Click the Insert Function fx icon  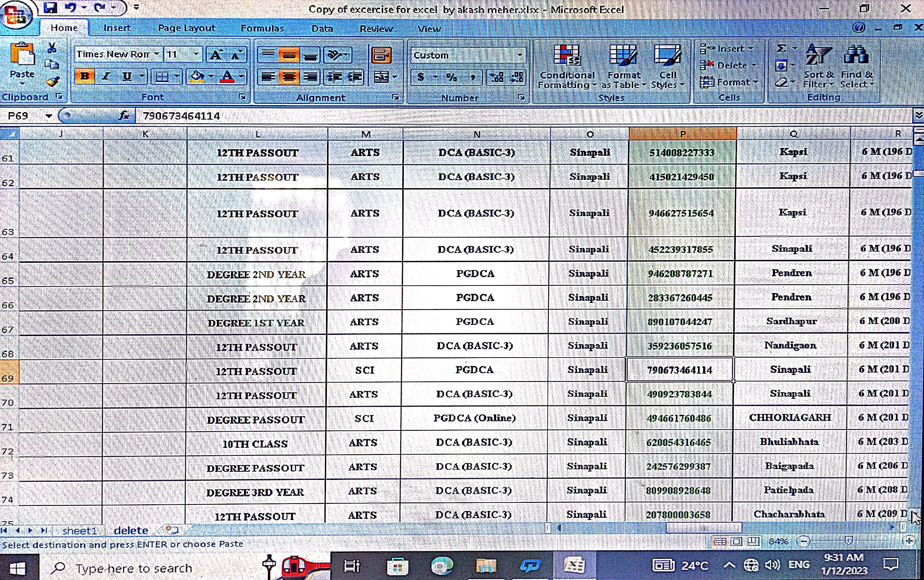(123, 115)
